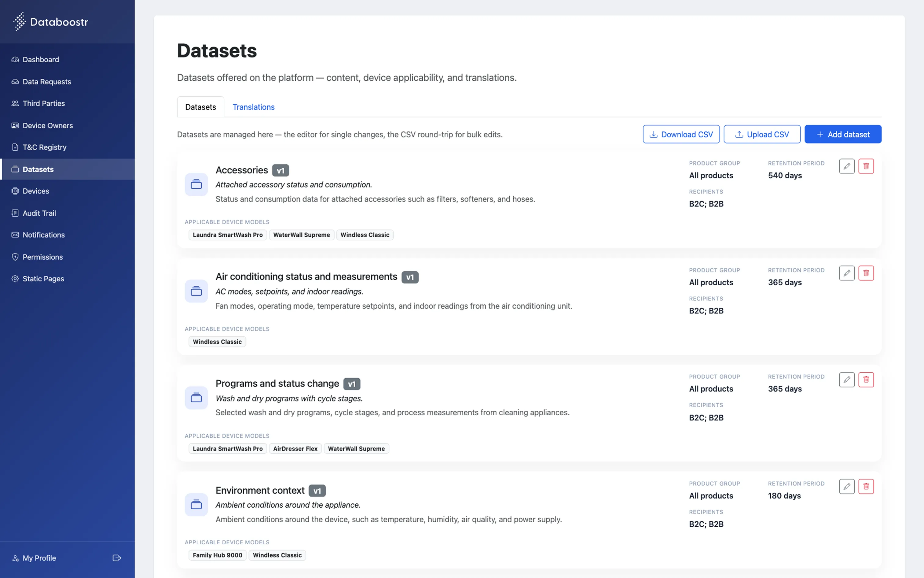Navigate to Device Owners

point(67,125)
